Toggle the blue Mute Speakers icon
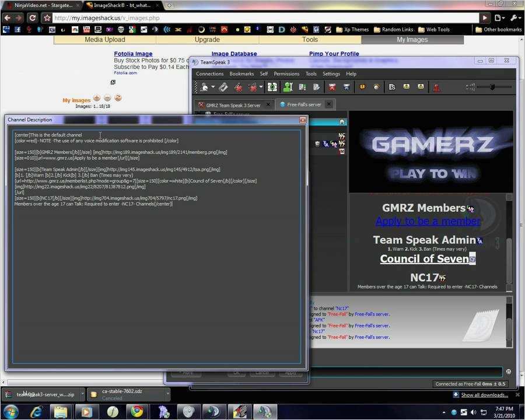This screenshot has height=420, width=525. point(346,87)
